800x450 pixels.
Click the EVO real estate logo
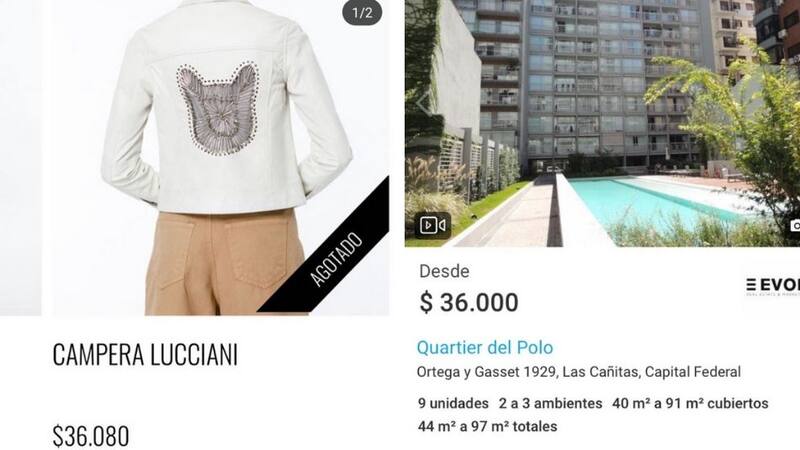click(x=772, y=287)
